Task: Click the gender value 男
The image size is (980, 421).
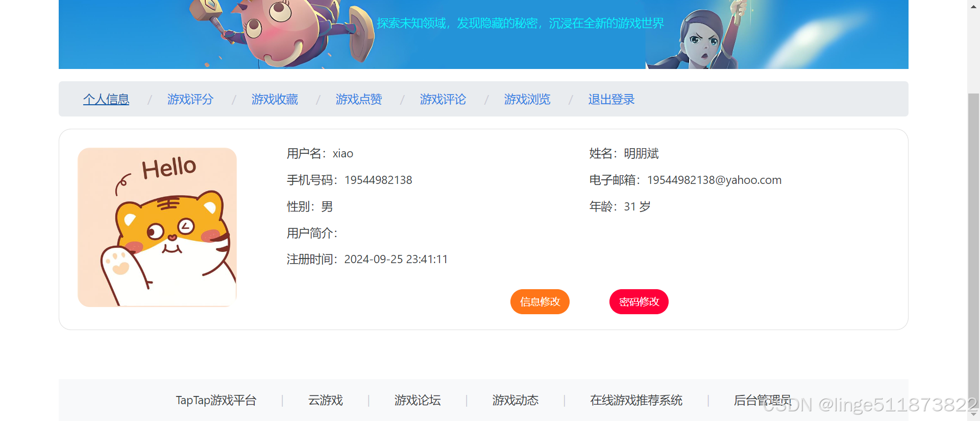Action: (x=327, y=206)
